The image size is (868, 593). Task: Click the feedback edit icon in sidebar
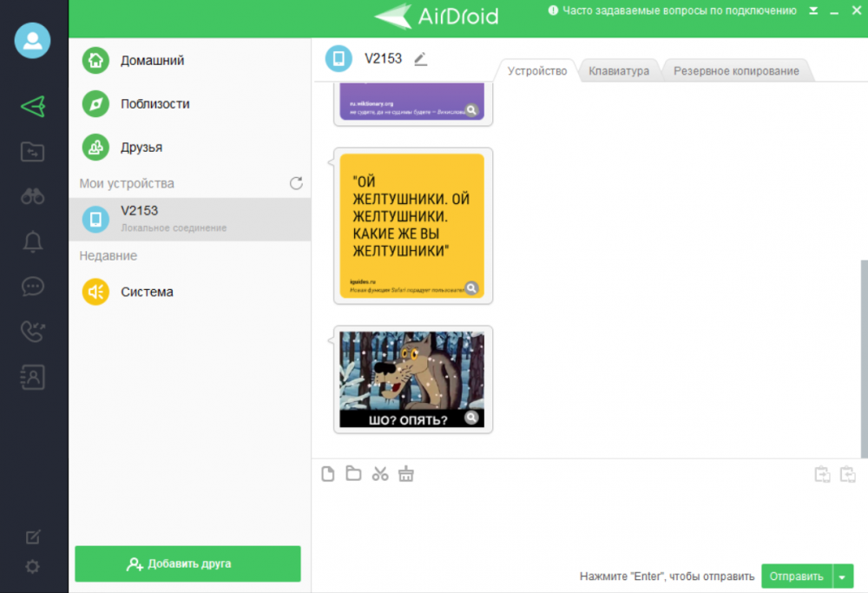coord(33,537)
